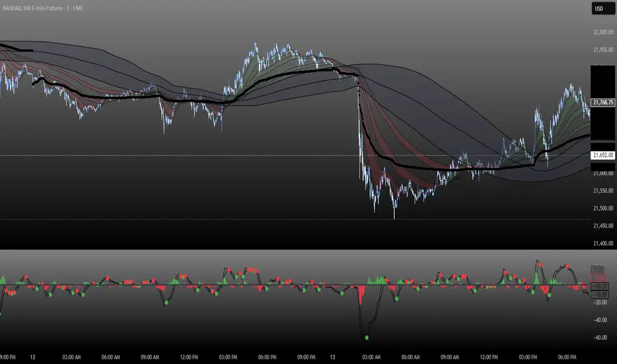Click 03:00 AM label right after date 12

pyautogui.click(x=71, y=357)
